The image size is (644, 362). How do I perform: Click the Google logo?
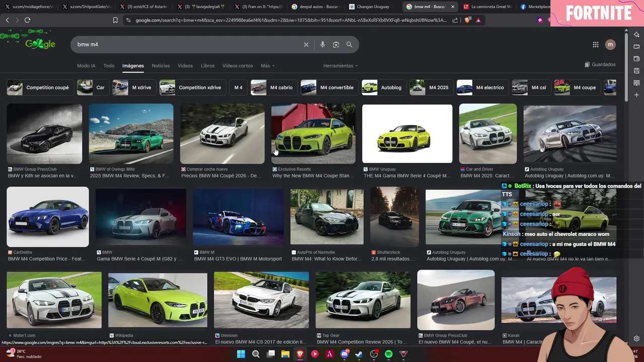tap(40, 44)
